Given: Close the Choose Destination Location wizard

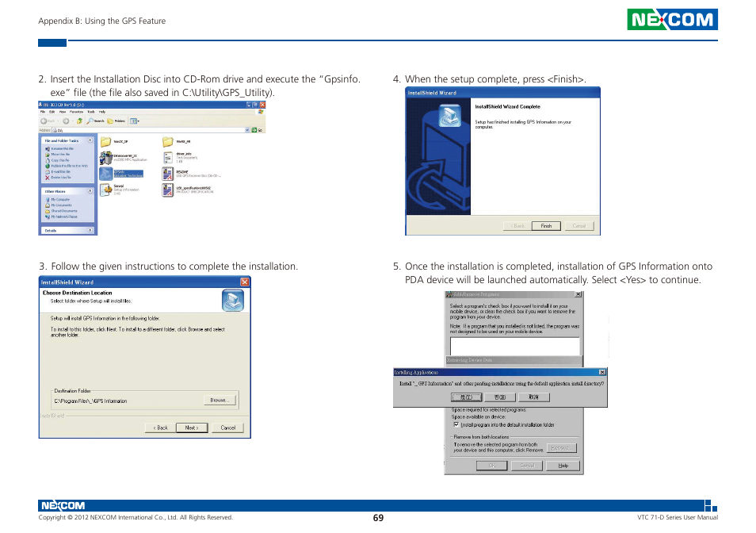Looking at the screenshot, I should click(x=245, y=282).
